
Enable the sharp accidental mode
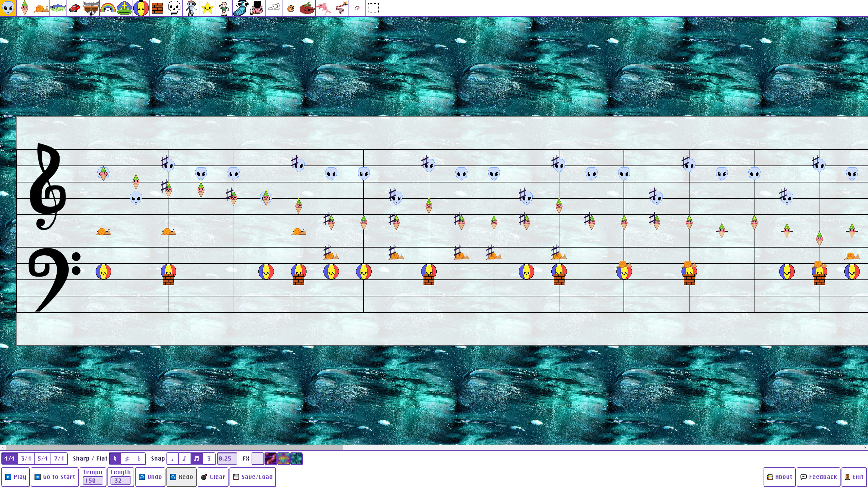click(x=127, y=458)
